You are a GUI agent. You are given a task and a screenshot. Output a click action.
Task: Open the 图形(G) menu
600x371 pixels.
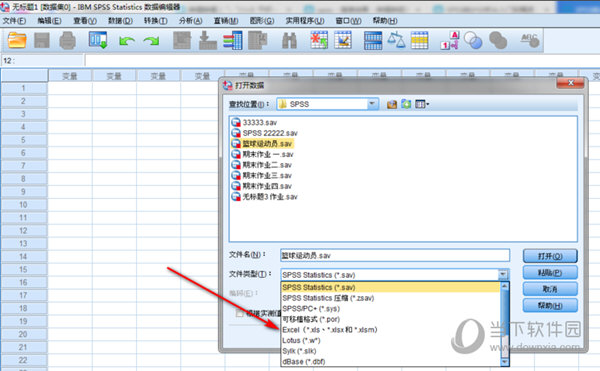262,21
